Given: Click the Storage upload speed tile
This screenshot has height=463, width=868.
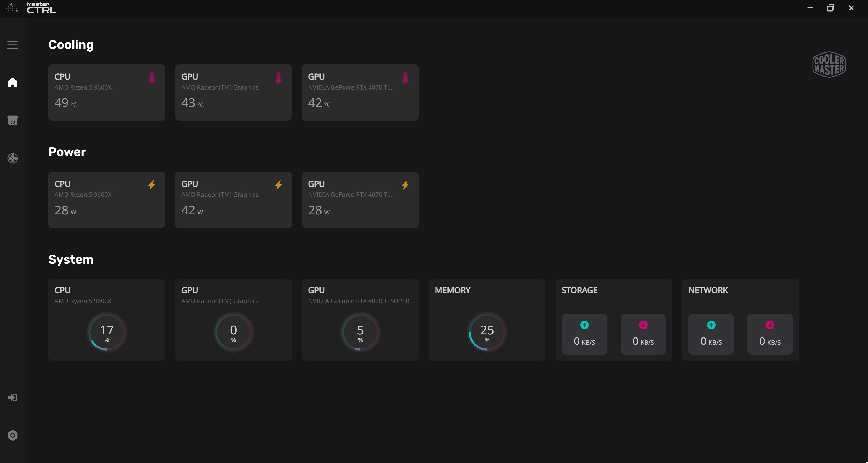Looking at the screenshot, I should click(584, 334).
